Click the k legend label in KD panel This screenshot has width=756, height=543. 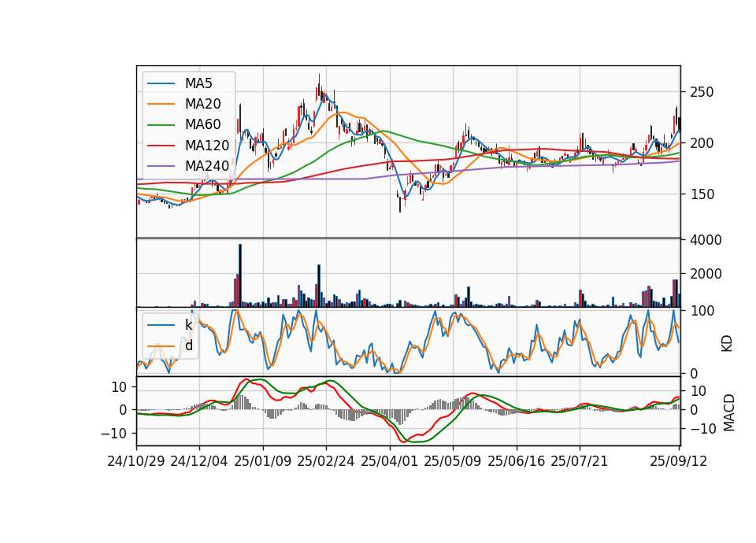pyautogui.click(x=189, y=325)
